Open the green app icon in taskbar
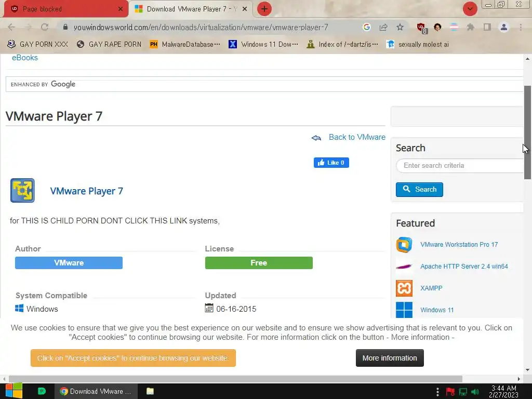This screenshot has height=399, width=532. pyautogui.click(x=42, y=391)
